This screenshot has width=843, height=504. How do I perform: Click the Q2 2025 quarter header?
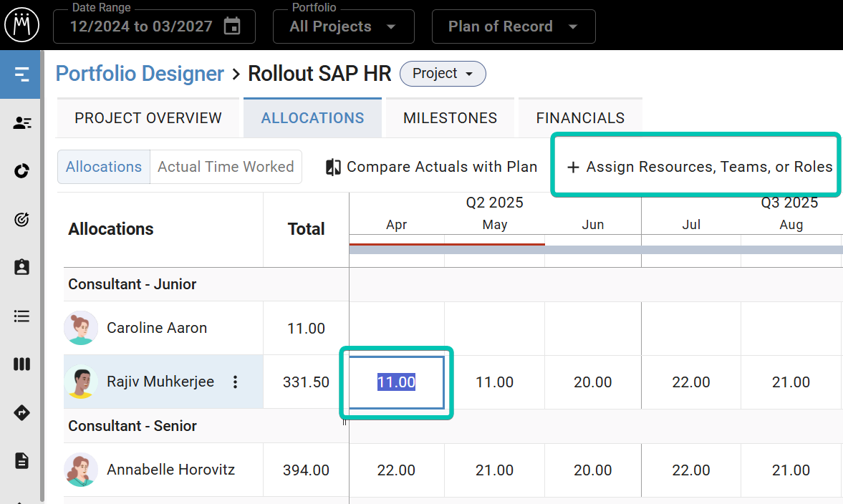(495, 203)
